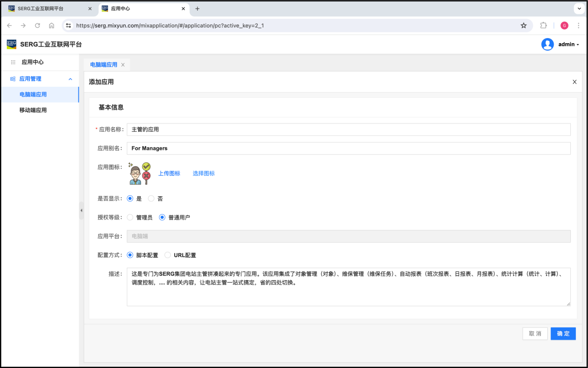Click the SERG platform logo icon
The image size is (588, 368).
(12, 45)
